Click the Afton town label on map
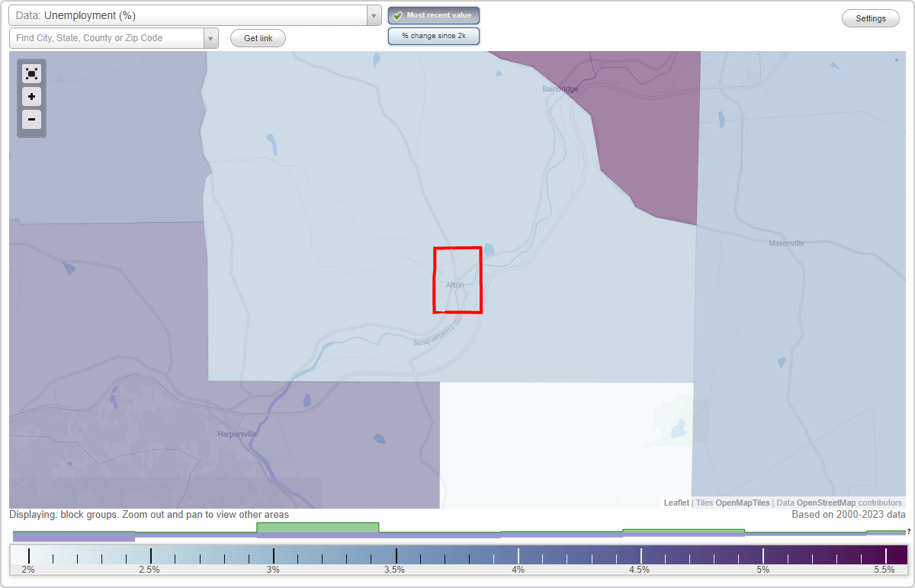 [x=454, y=285]
